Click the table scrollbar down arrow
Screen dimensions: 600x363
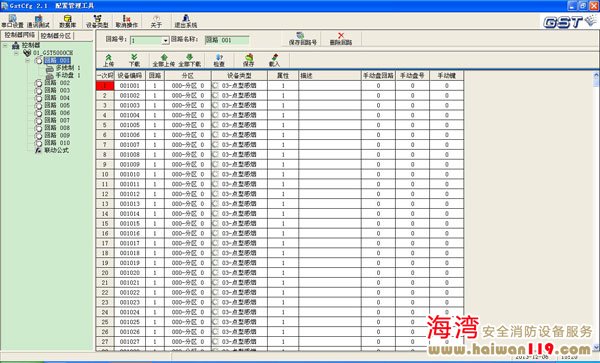click(x=596, y=347)
